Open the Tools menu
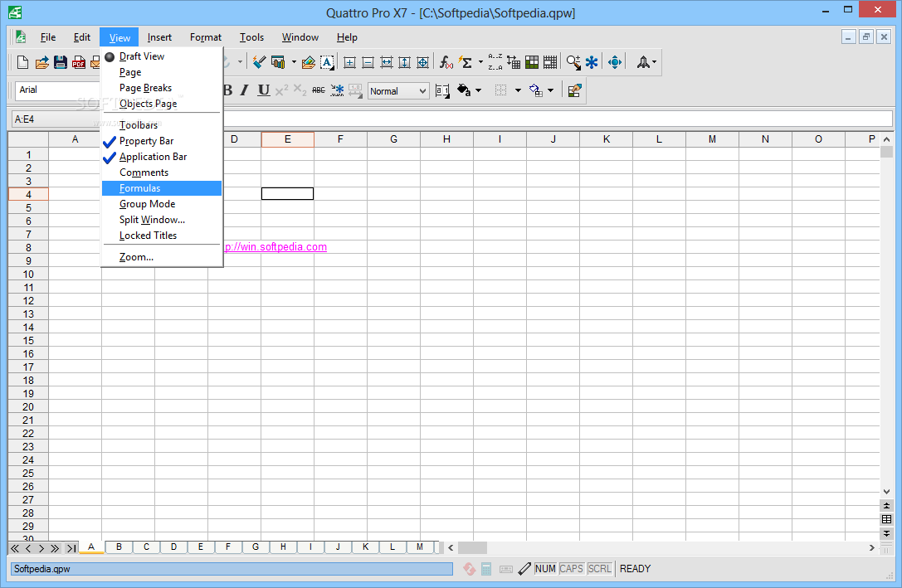902x588 pixels. [x=251, y=37]
